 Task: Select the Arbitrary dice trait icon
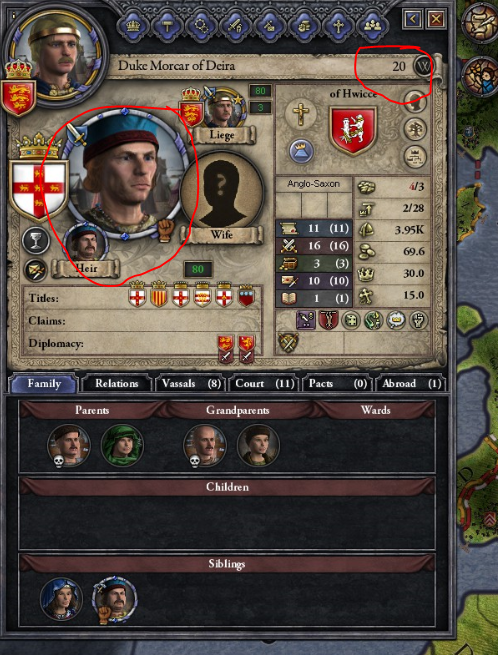tap(349, 321)
